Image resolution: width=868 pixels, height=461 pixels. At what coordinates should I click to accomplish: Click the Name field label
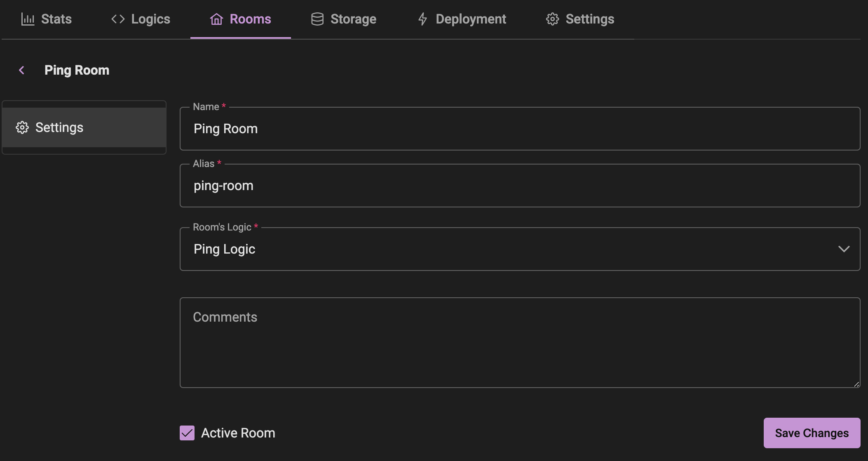tap(209, 107)
